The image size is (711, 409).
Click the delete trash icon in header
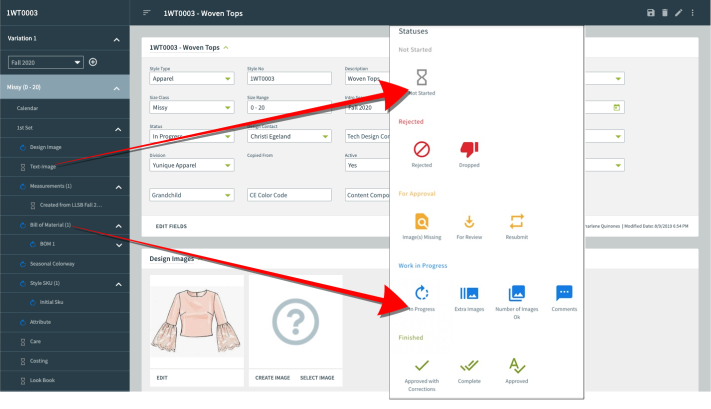point(665,12)
